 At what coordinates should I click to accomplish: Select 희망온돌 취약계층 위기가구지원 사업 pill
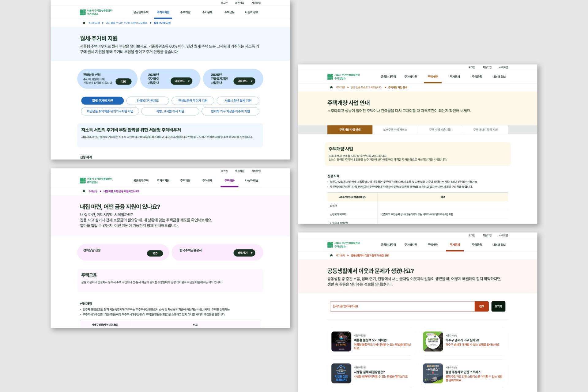(x=110, y=111)
